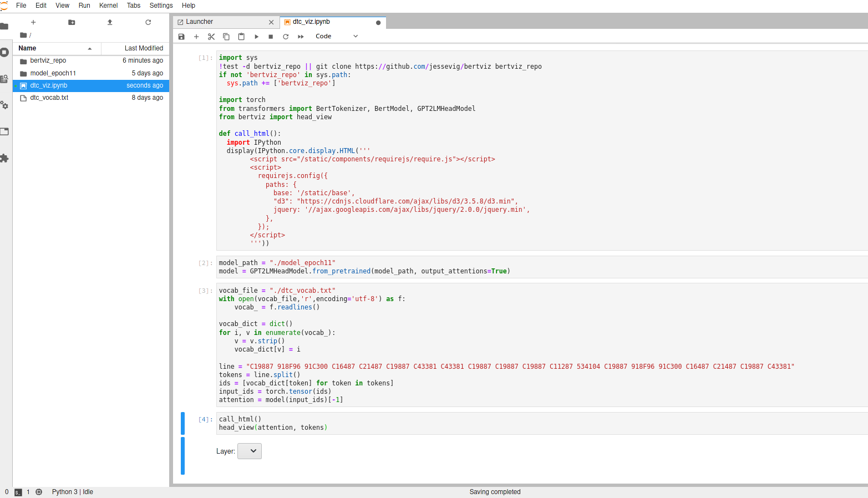Viewport: 868px width, 498px height.
Task: Open the property inspector gears icon
Action: (6, 106)
